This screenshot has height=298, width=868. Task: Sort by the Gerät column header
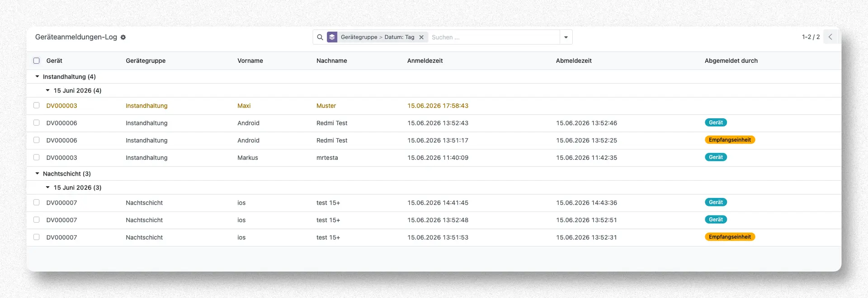tap(54, 61)
